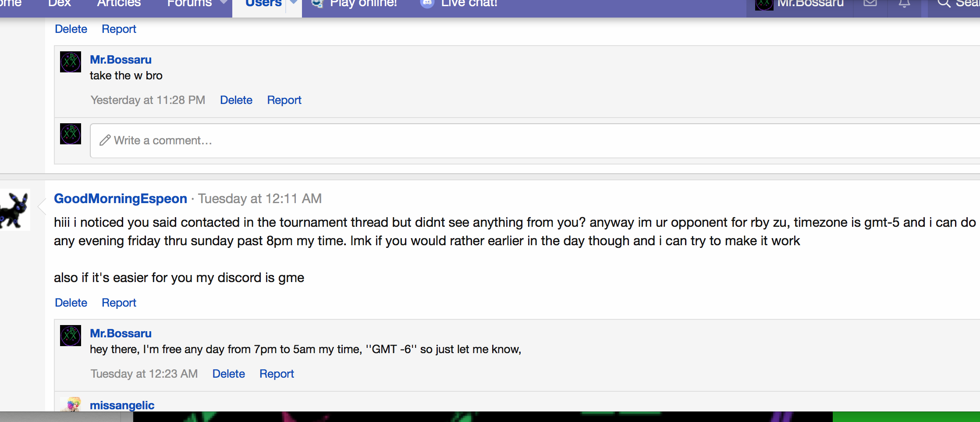Select the Users tab
Image resolution: width=980 pixels, height=422 pixels.
click(x=263, y=4)
